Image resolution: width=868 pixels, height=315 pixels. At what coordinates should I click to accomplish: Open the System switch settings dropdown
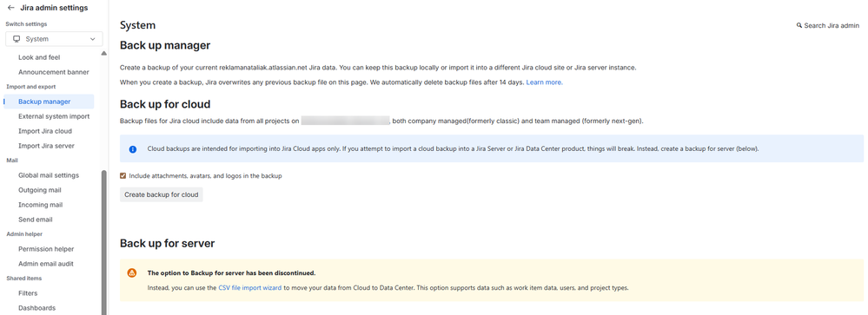click(x=54, y=39)
